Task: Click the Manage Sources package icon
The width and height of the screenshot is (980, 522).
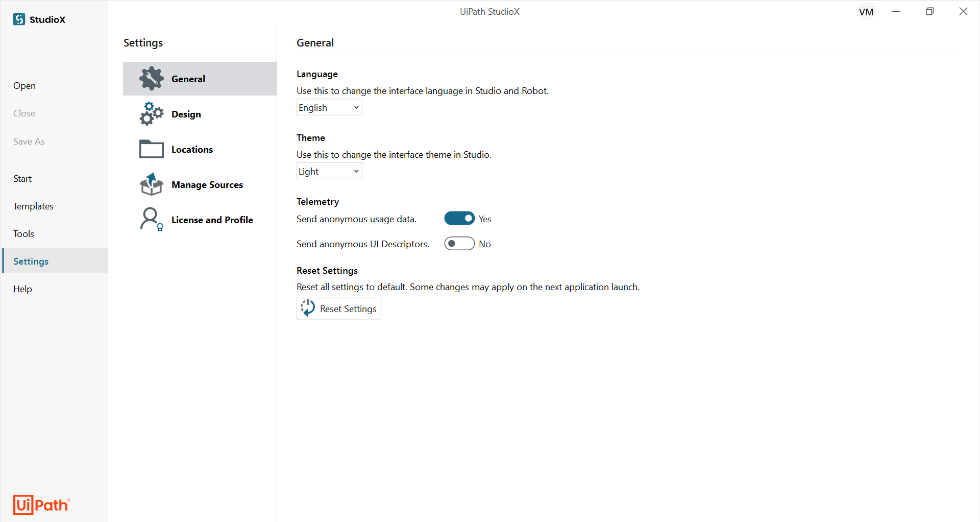Action: [152, 184]
